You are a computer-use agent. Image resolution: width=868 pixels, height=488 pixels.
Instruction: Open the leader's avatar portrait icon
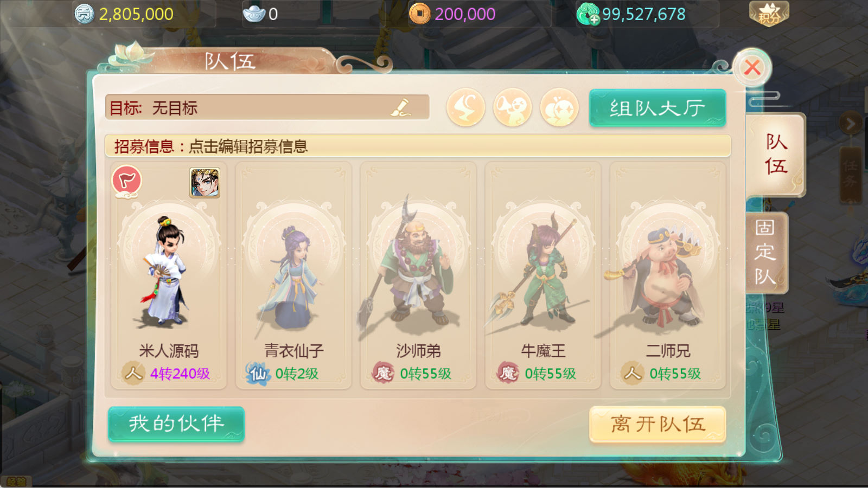(205, 182)
